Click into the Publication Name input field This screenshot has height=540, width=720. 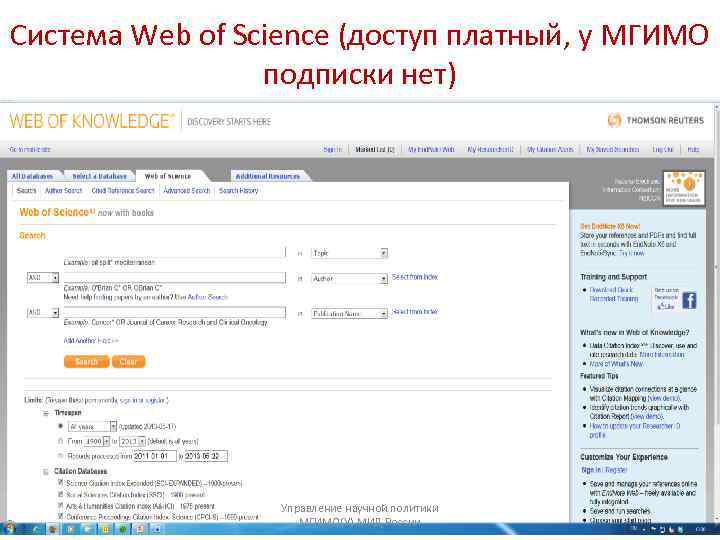tap(174, 312)
